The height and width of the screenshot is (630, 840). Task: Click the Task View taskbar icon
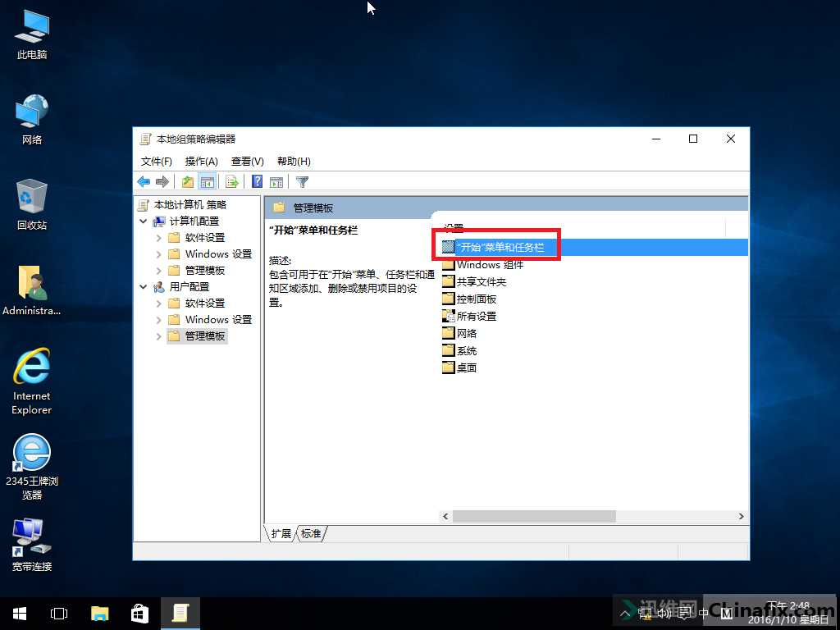click(59, 614)
